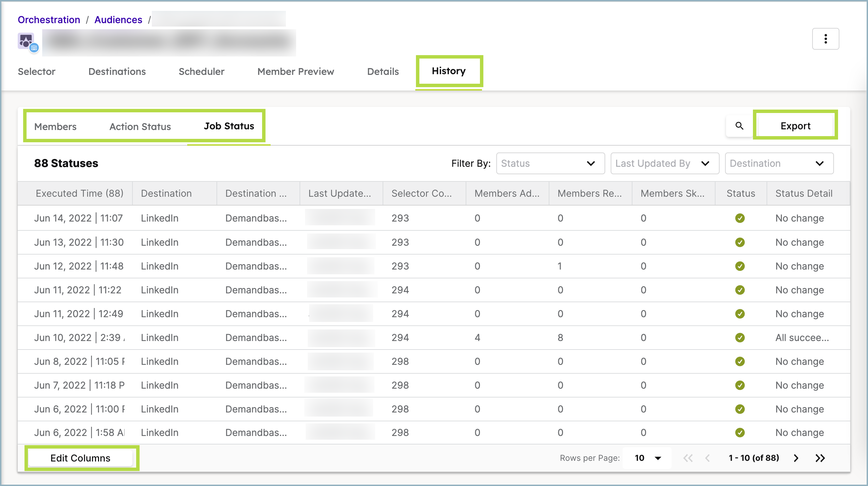Switch to the Selector tab
868x486 pixels.
coord(36,71)
